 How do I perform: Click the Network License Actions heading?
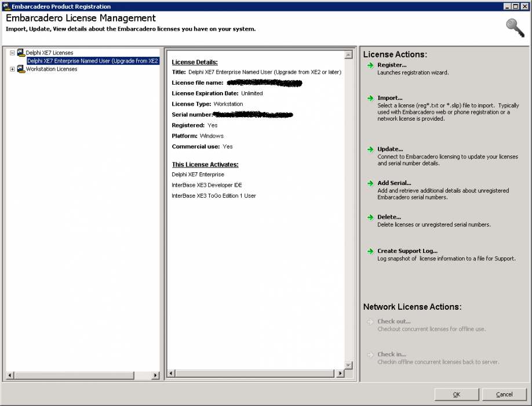413,307
